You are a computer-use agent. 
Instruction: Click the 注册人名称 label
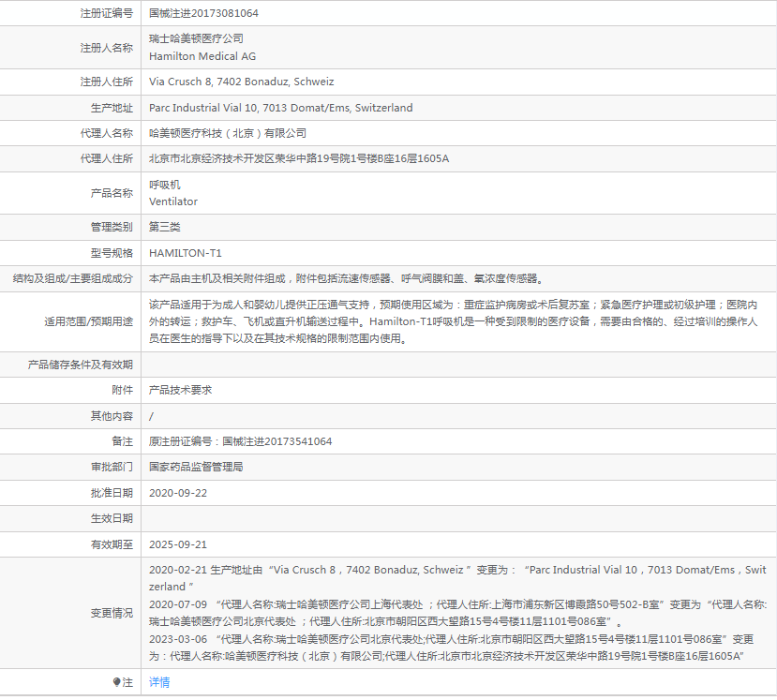(x=107, y=48)
